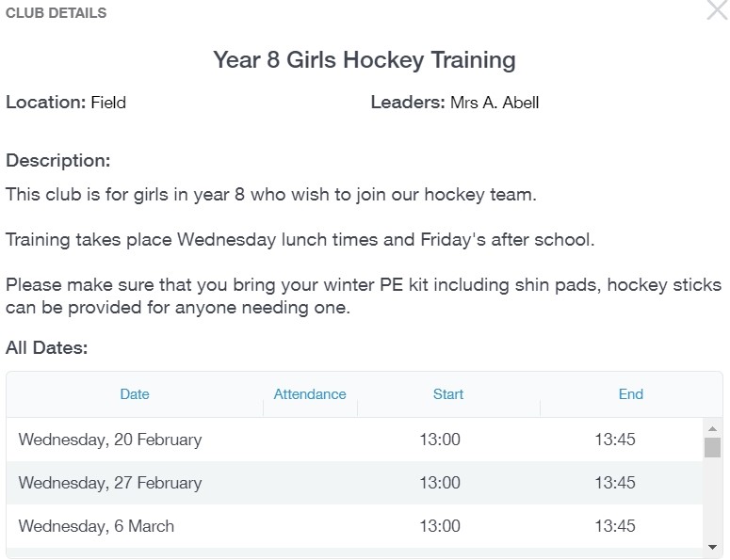The width and height of the screenshot is (730, 560).
Task: Click the dates table scrollbar thumb
Action: pos(712,446)
